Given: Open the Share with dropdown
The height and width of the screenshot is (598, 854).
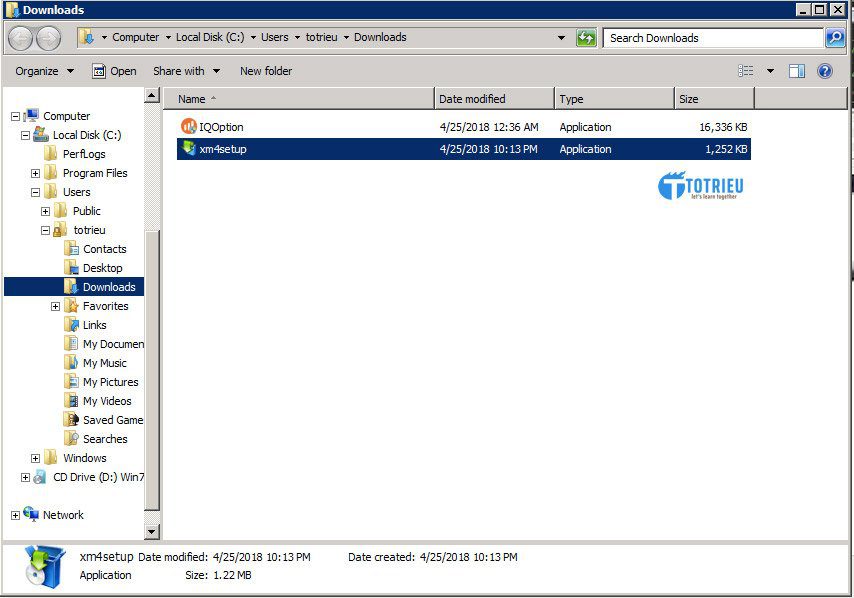Looking at the screenshot, I should click(186, 71).
